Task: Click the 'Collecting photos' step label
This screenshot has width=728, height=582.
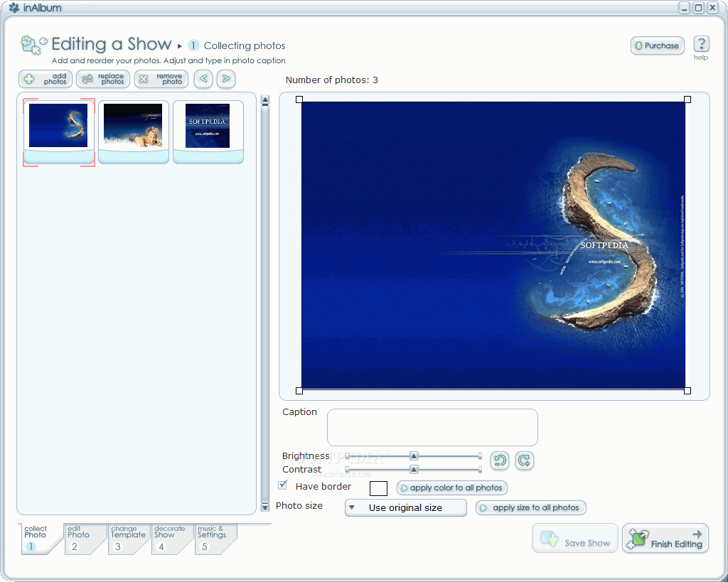Action: pyautogui.click(x=245, y=45)
